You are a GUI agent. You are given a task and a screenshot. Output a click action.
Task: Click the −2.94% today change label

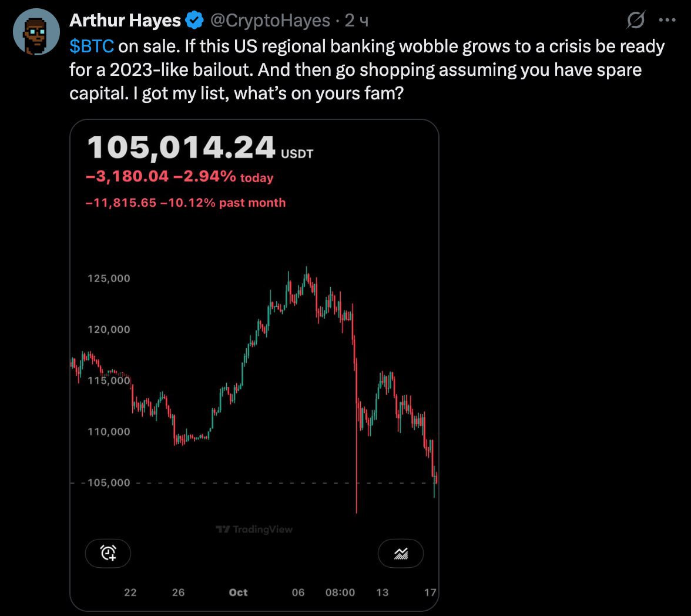click(x=223, y=176)
